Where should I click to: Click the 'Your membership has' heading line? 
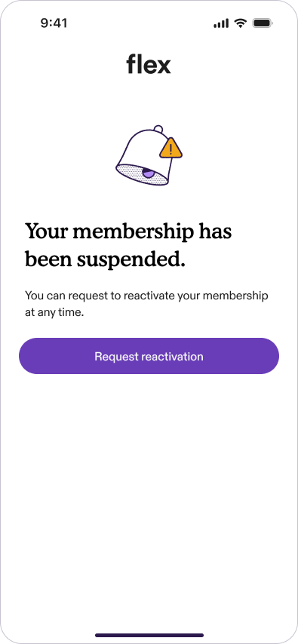128,232
